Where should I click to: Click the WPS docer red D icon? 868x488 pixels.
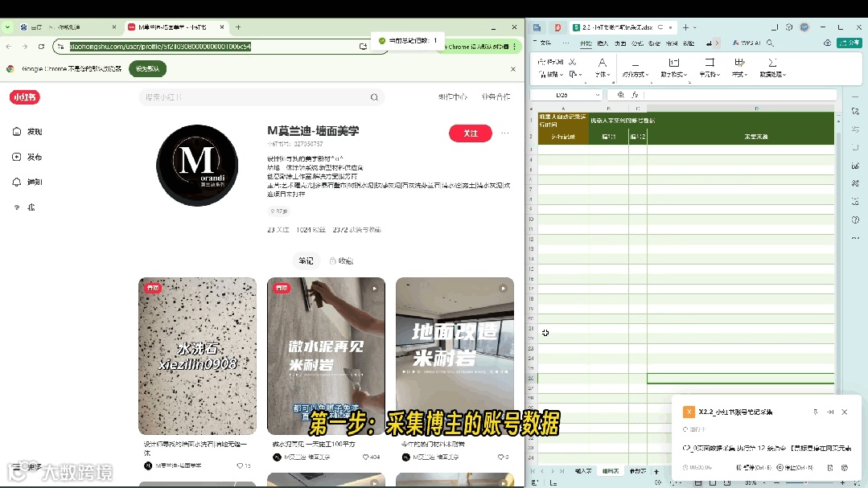557,27
